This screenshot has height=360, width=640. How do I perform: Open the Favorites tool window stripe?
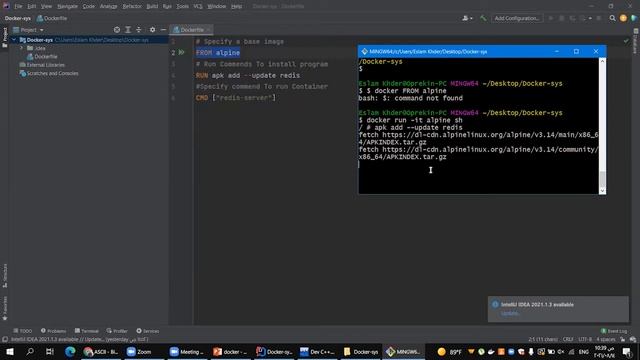point(4,308)
